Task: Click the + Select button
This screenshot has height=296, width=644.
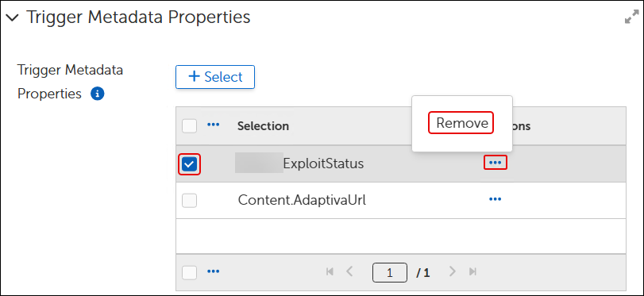Action: pyautogui.click(x=215, y=77)
